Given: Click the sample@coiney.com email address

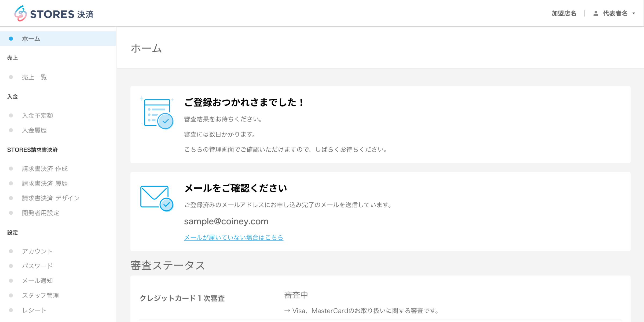Looking at the screenshot, I should point(226,221).
